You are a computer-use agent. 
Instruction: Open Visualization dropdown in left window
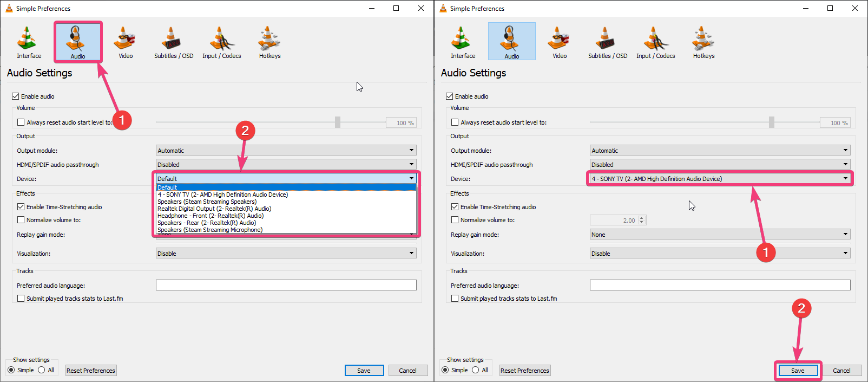pos(286,254)
